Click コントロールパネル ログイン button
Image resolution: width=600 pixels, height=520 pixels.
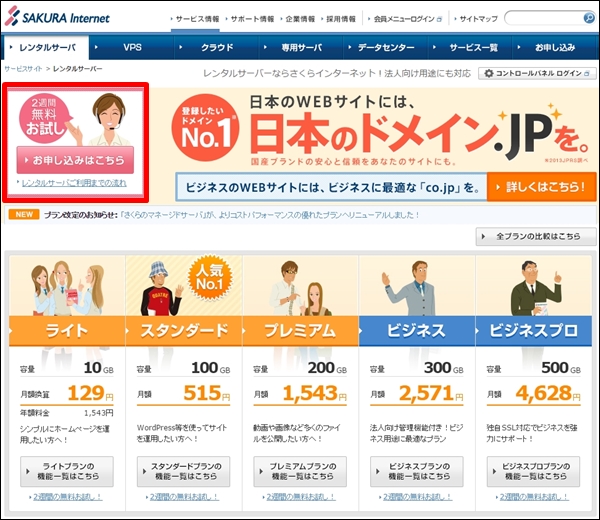click(x=537, y=73)
